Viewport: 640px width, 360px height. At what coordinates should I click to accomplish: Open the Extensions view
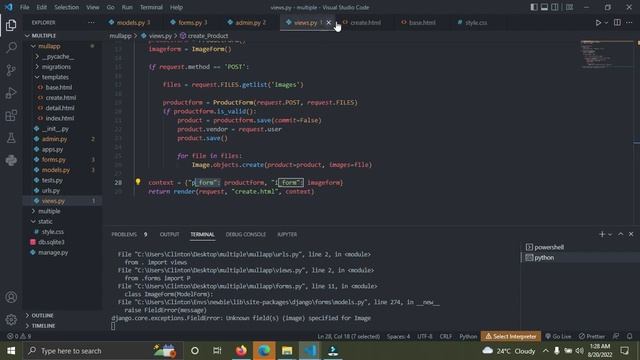coord(11,116)
